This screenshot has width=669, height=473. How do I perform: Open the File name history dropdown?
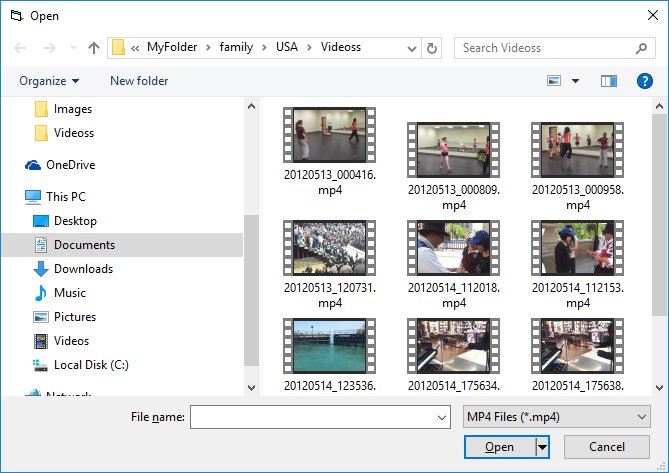point(442,417)
